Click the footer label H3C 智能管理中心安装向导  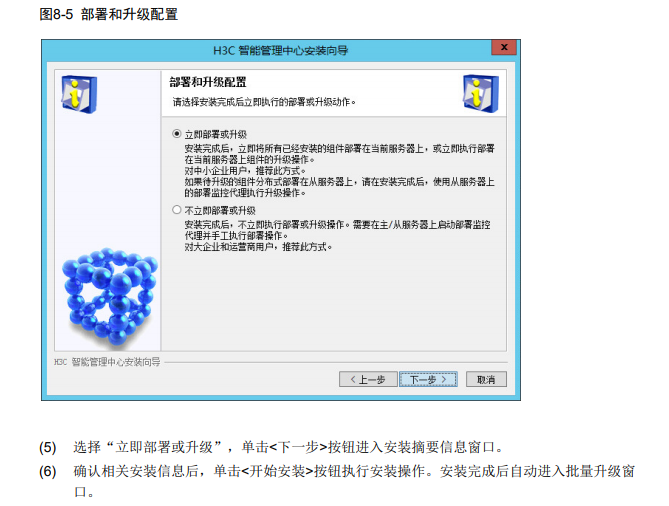pyautogui.click(x=107, y=362)
